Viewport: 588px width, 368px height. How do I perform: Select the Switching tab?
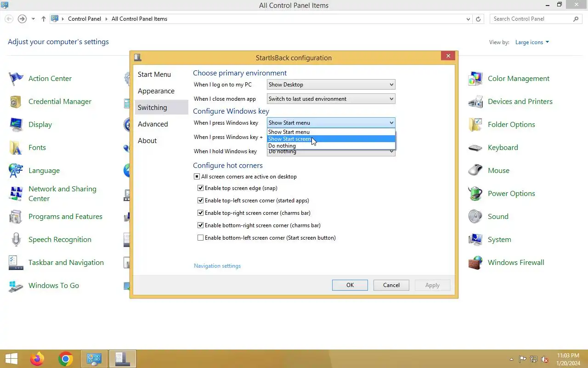162,108
